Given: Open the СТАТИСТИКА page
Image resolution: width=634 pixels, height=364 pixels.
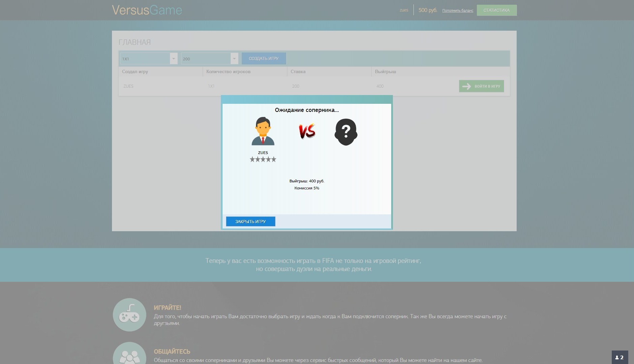Looking at the screenshot, I should [496, 10].
